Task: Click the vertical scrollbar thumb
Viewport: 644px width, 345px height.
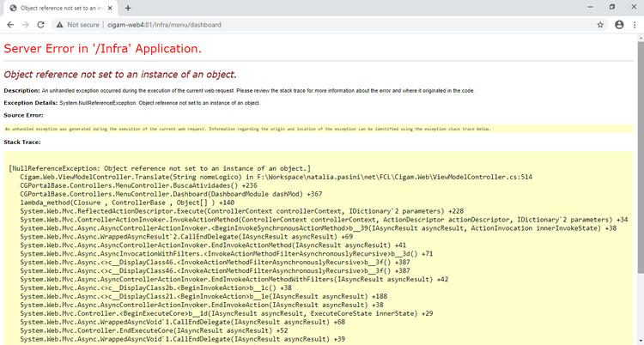Action: tap(641, 156)
